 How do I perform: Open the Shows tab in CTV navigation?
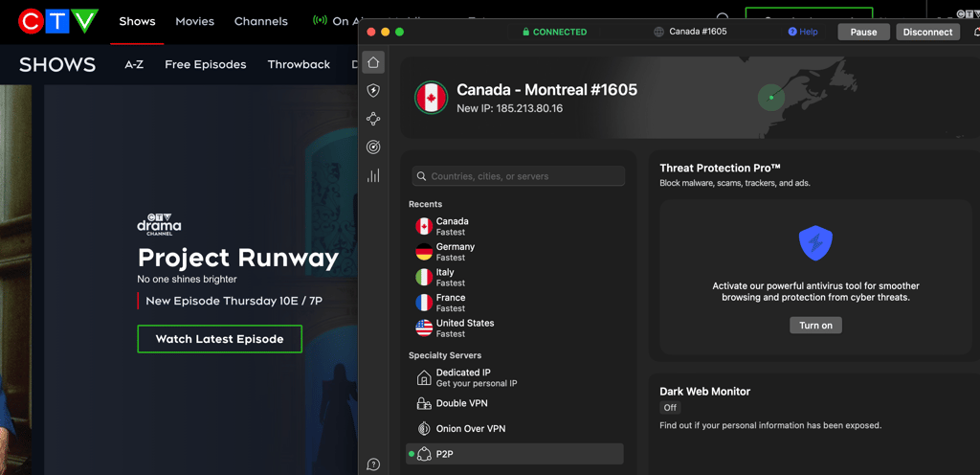click(x=137, y=21)
